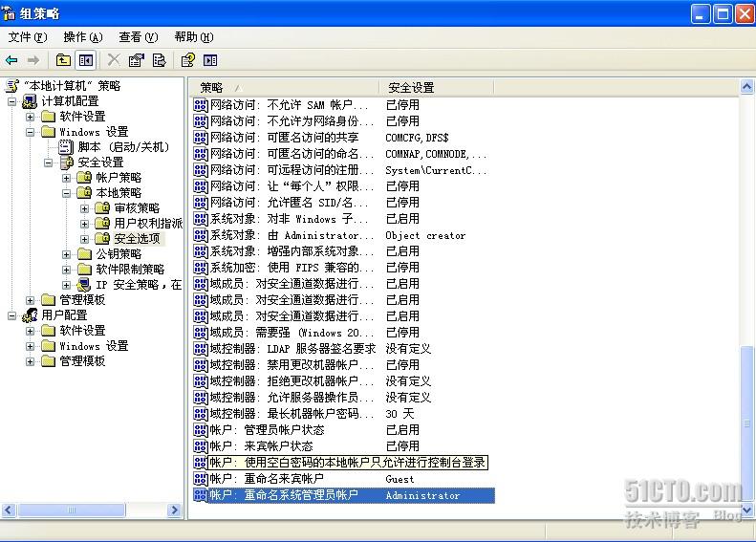Click the policy icon of 网络访问: 可匿名访问的共享

[201, 138]
